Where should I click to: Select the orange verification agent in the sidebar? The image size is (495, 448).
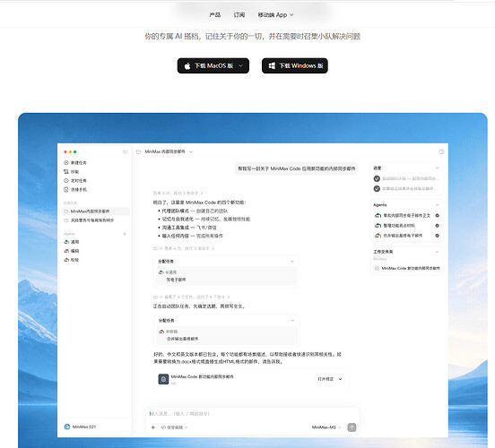[72, 260]
